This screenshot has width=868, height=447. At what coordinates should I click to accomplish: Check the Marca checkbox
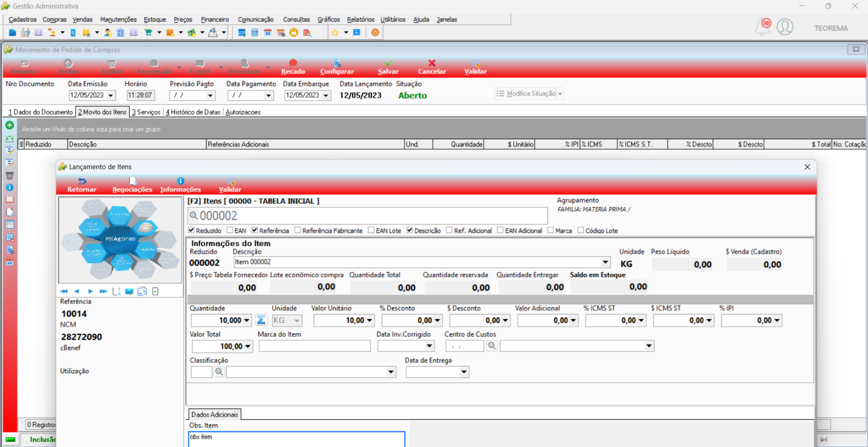(x=551, y=230)
